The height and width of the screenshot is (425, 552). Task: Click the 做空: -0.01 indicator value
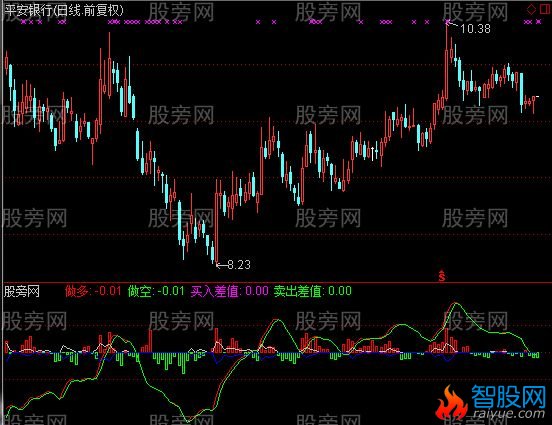point(156,291)
